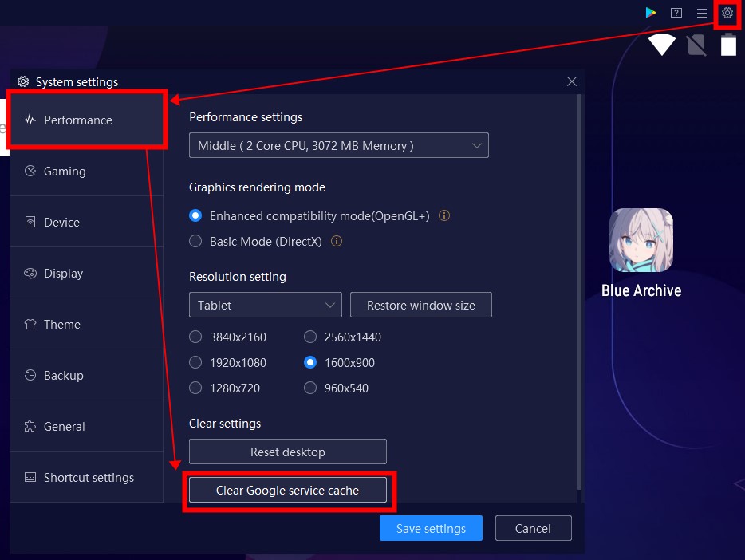The image size is (745, 560).
Task: Launch the Blue Archive app
Action: click(x=641, y=240)
